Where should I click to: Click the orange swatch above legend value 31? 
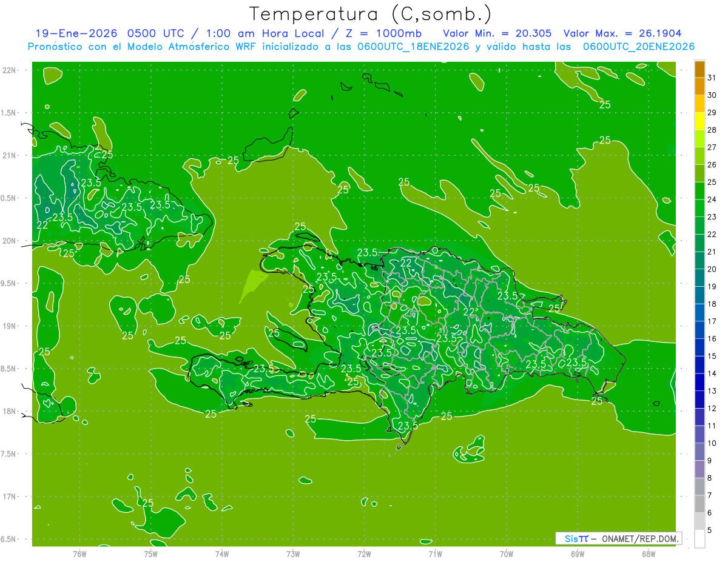click(x=699, y=70)
